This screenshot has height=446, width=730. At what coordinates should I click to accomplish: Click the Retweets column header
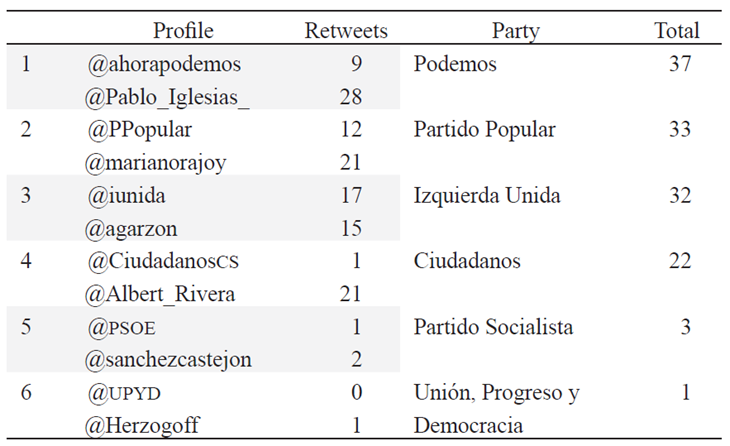346,31
